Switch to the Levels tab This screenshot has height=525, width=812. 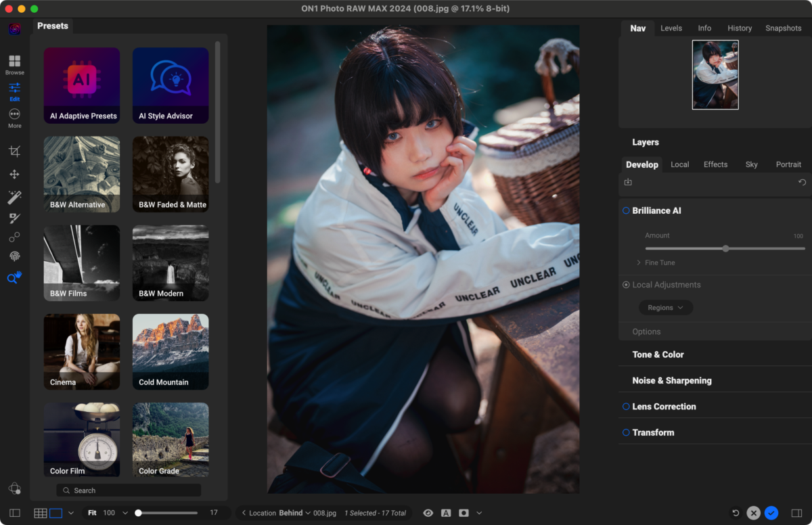671,28
